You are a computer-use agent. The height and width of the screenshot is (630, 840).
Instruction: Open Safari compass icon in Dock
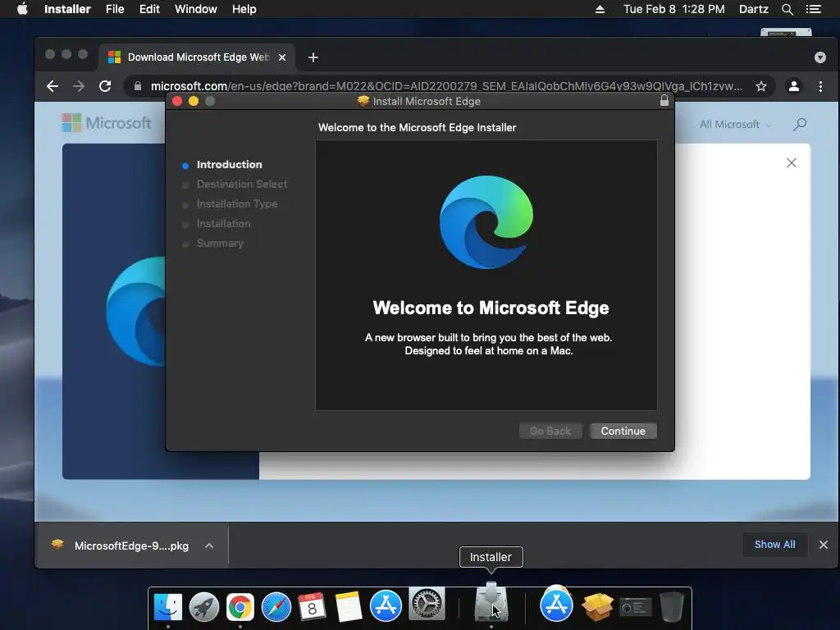pos(276,607)
